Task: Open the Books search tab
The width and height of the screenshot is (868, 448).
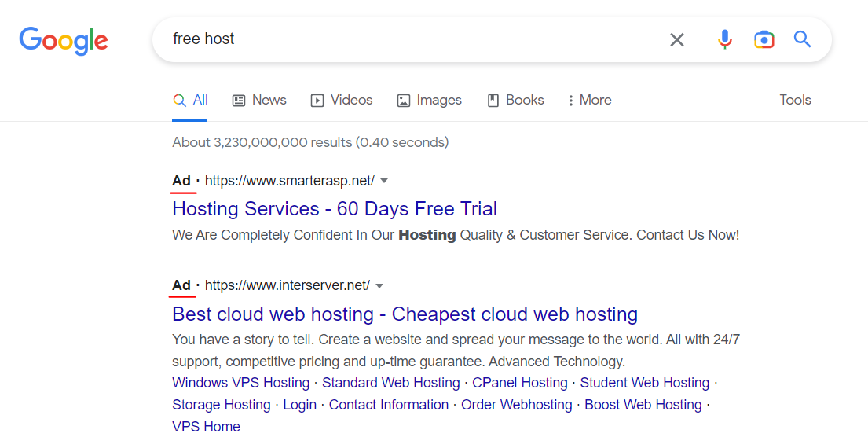Action: click(x=516, y=100)
